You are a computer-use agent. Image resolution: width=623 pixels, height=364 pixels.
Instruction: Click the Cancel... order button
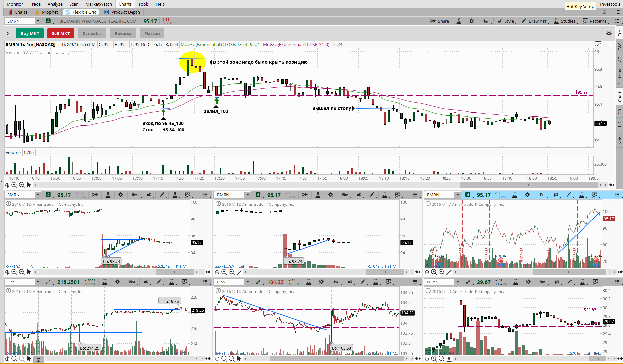[x=92, y=33]
